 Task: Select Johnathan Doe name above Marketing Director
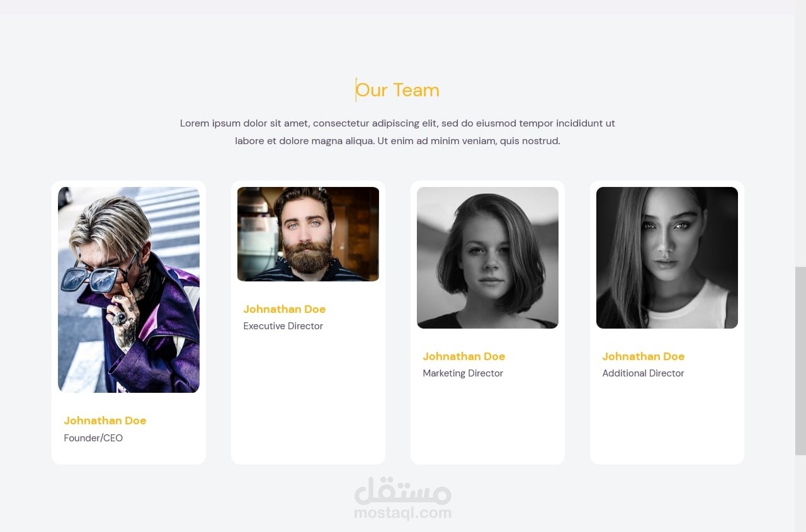click(464, 356)
